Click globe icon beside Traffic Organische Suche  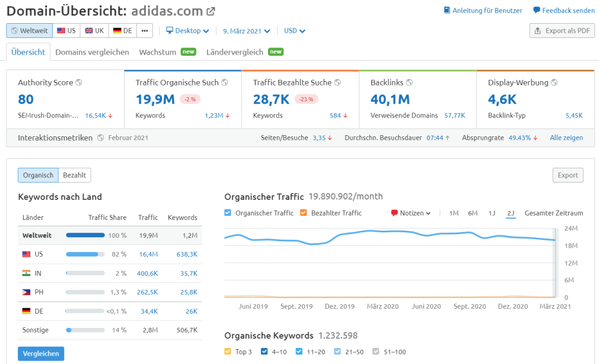coord(225,83)
